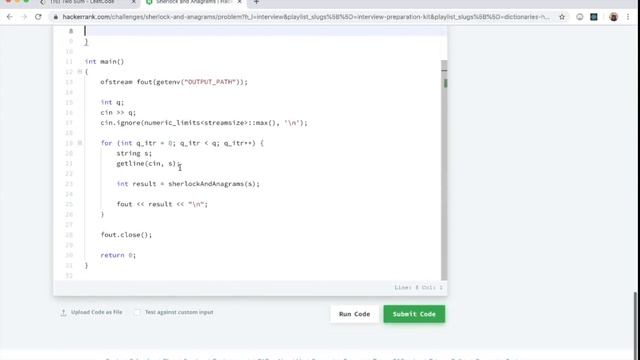Click the 'string s;' line
Screen dimensions: 640x360
point(134,153)
